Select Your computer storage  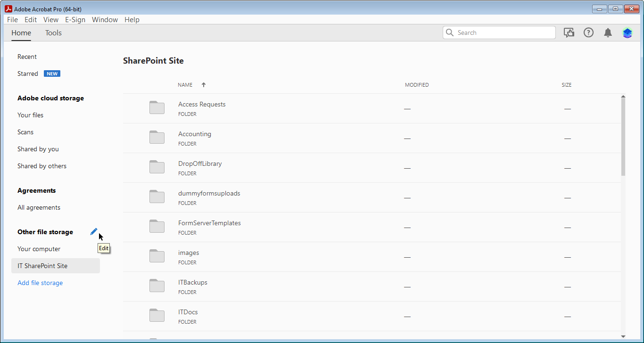39,249
